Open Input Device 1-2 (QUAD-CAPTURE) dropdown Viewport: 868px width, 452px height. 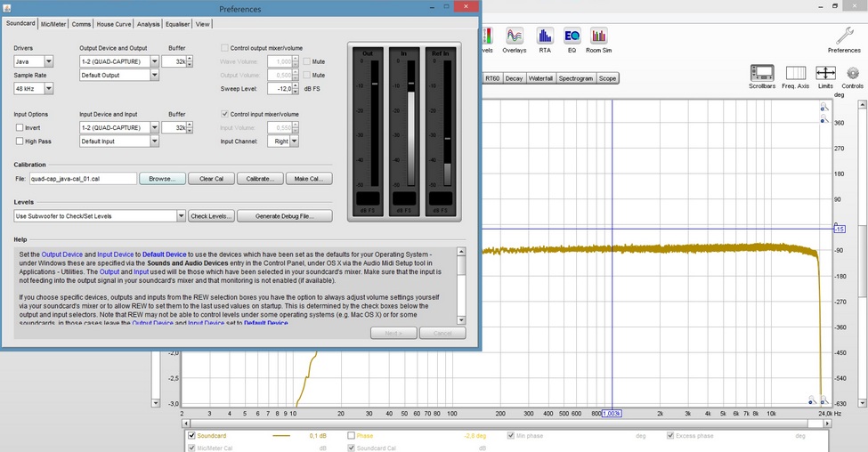[154, 128]
